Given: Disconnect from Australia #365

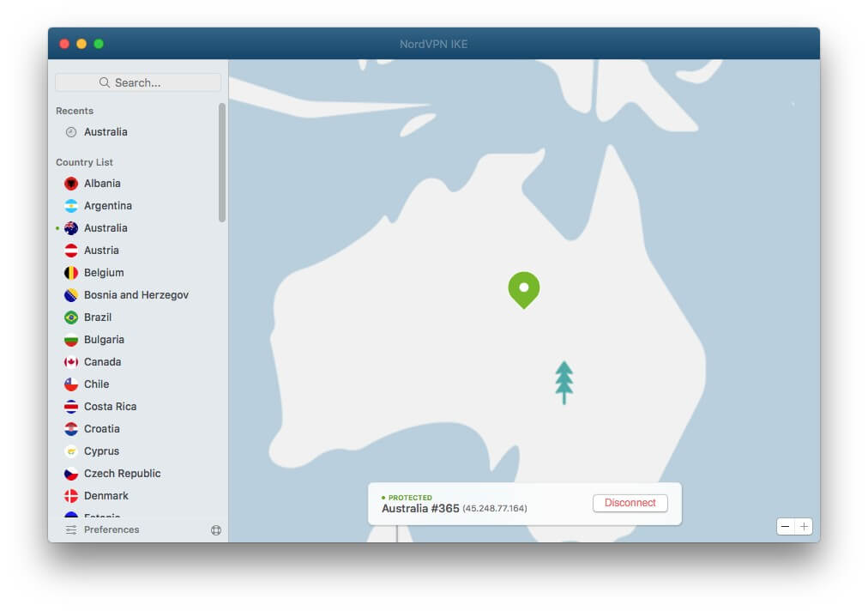Looking at the screenshot, I should click(x=630, y=502).
